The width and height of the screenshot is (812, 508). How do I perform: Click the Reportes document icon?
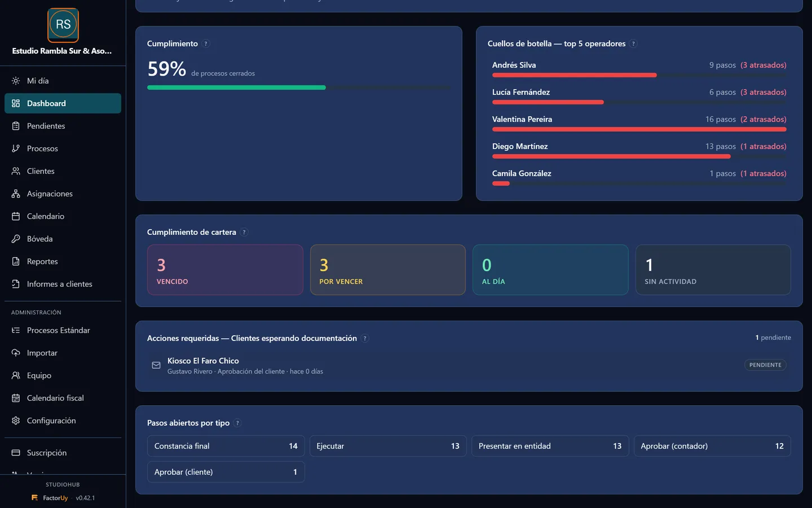(16, 261)
